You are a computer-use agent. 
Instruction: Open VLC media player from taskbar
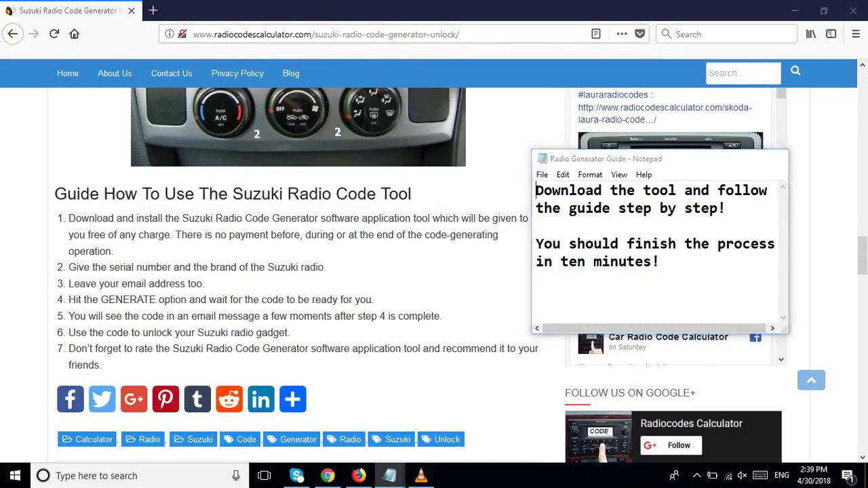(x=421, y=476)
